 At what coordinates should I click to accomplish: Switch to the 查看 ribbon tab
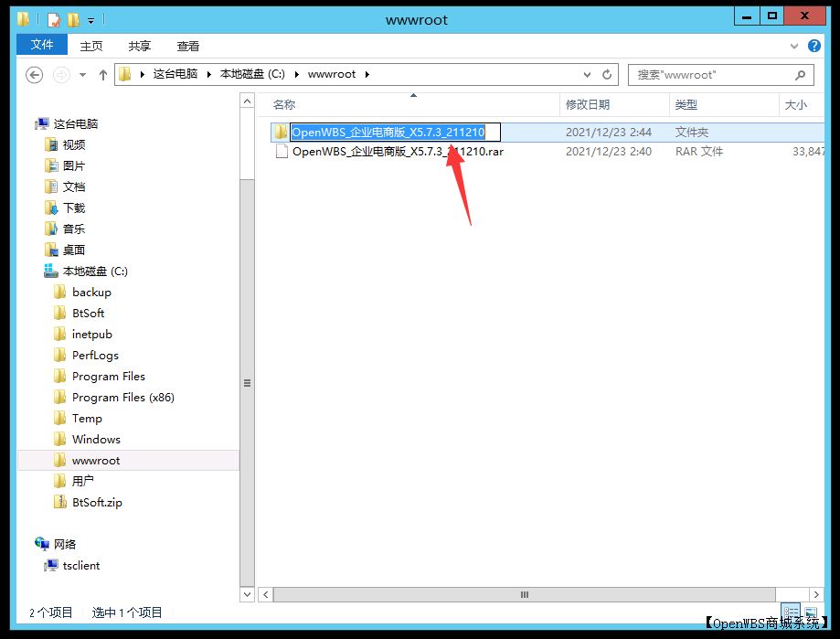point(187,46)
